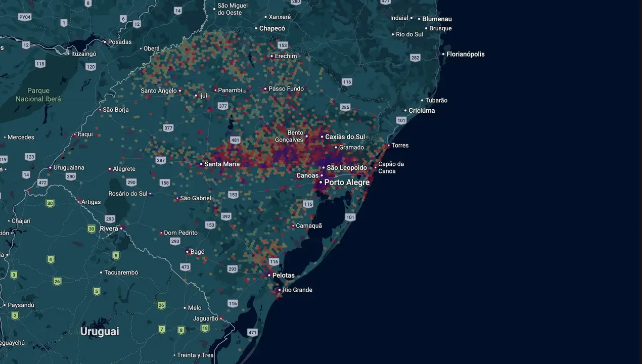Click the route 481 road shield
Viewport: 642px width, 364px height.
(x=235, y=140)
